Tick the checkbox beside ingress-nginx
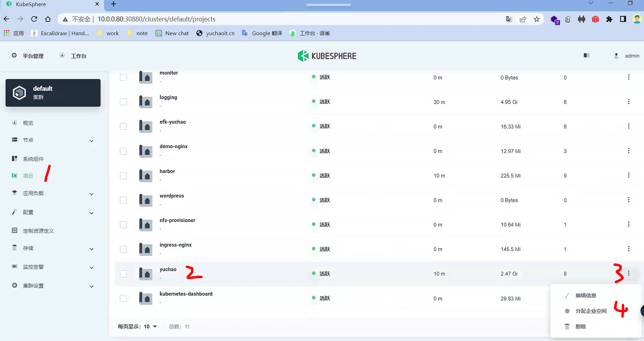The width and height of the screenshot is (644, 341). coord(123,249)
